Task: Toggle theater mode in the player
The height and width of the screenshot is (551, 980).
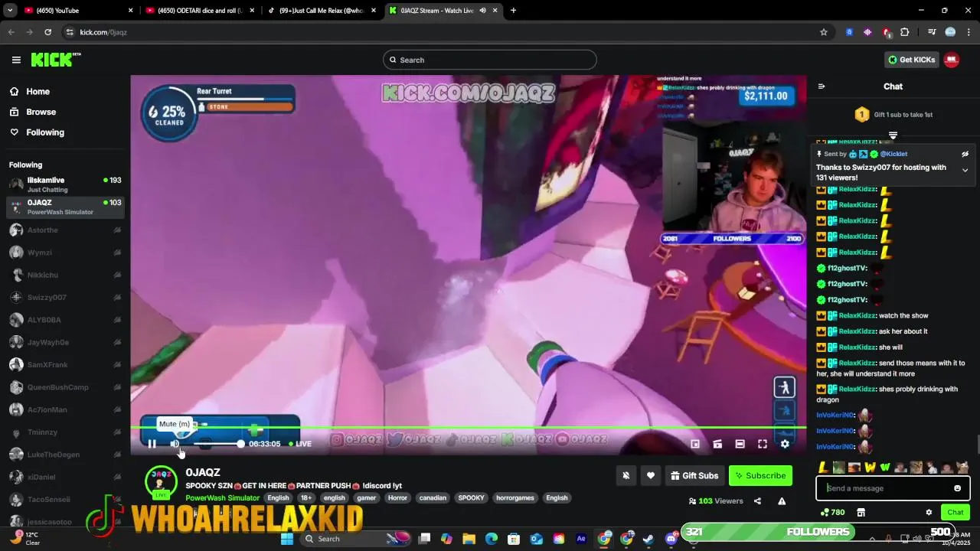Action: coord(740,444)
